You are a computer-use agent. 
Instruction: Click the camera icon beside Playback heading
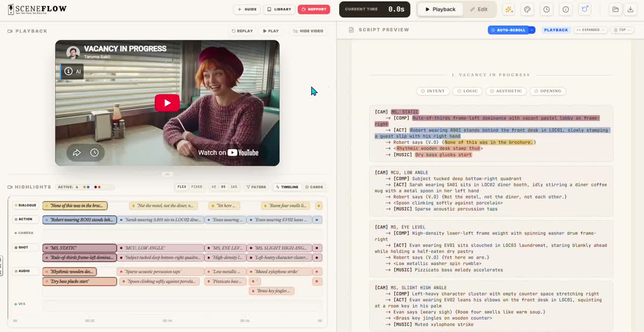pyautogui.click(x=10, y=31)
